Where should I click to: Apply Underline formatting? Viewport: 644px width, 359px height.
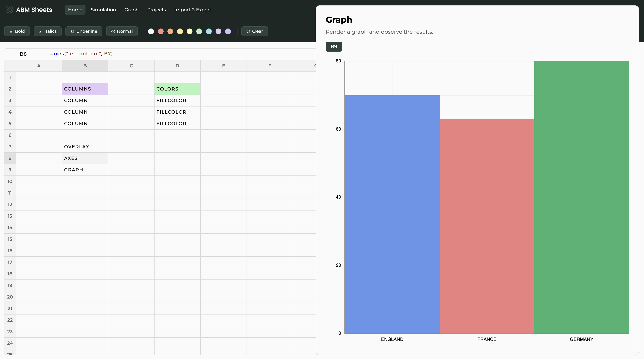84,31
